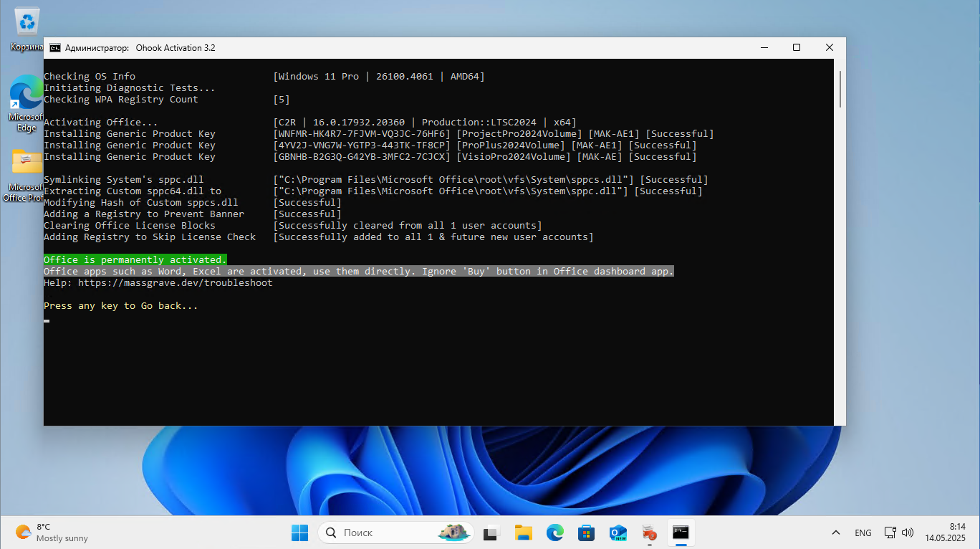Click 'Adding a Registry to Prevent Banner' label

(x=144, y=214)
